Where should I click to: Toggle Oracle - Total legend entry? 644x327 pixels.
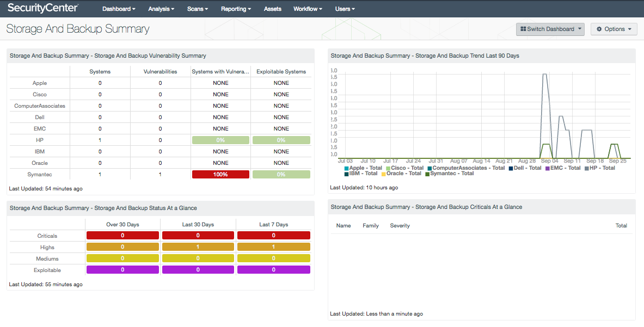(x=401, y=174)
